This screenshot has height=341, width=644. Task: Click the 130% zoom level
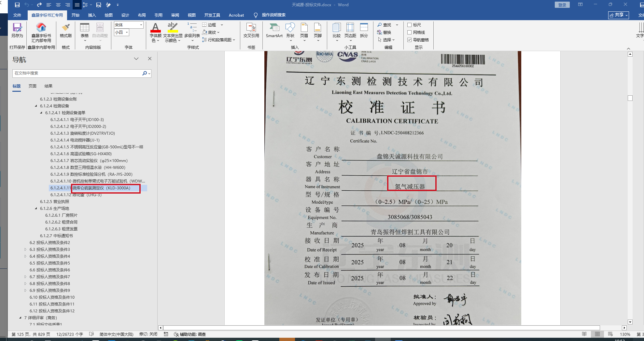click(x=625, y=334)
